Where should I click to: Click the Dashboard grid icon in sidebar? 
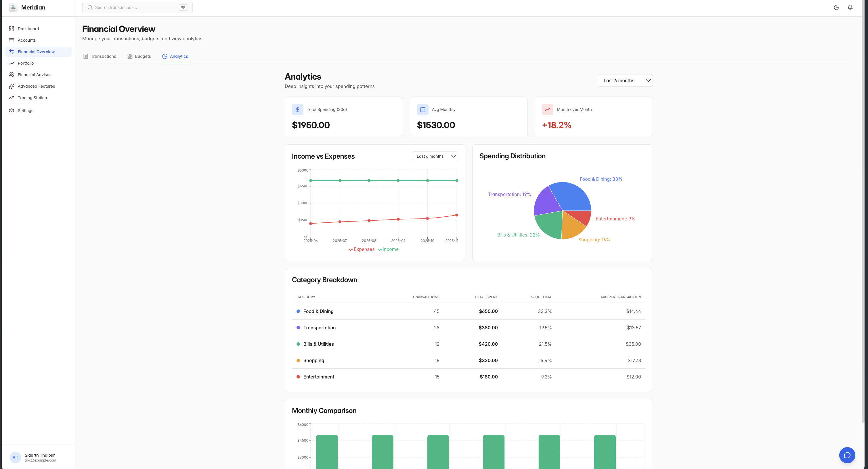click(12, 29)
